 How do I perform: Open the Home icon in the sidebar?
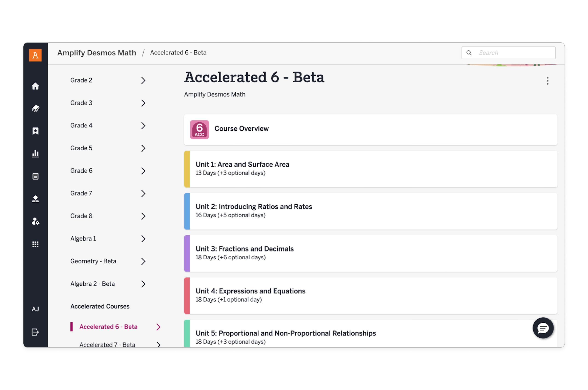tap(36, 86)
